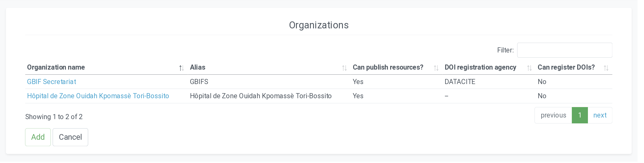Viewport: 644px width, 163px height.
Task: Select page 1 in pagination
Action: pyautogui.click(x=580, y=115)
